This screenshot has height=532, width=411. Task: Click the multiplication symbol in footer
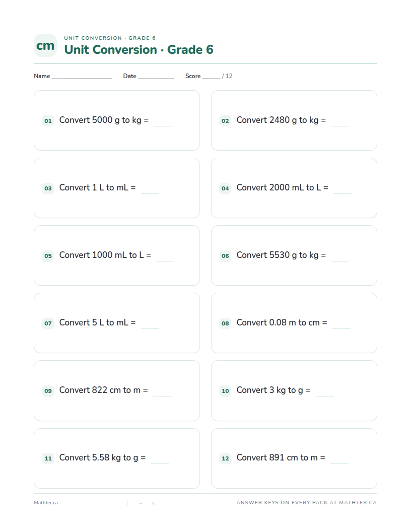pos(153,503)
